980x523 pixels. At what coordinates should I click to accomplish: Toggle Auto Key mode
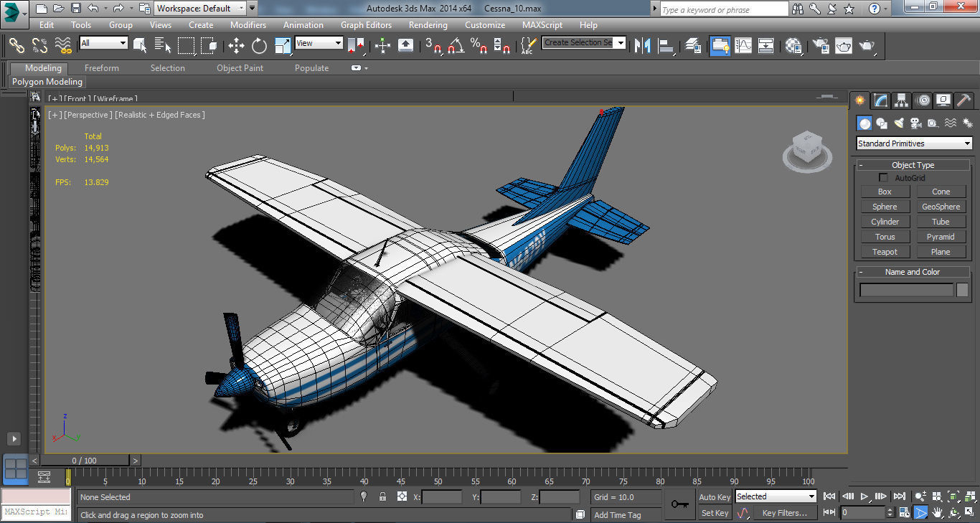pyautogui.click(x=715, y=497)
